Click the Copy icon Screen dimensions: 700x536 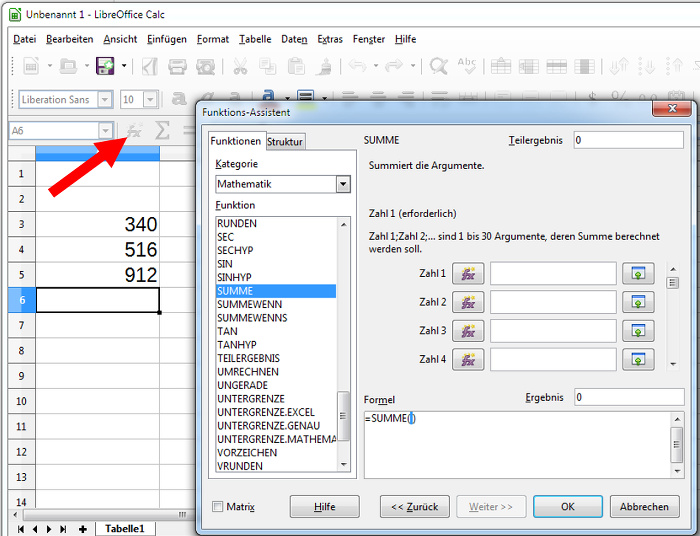click(268, 66)
